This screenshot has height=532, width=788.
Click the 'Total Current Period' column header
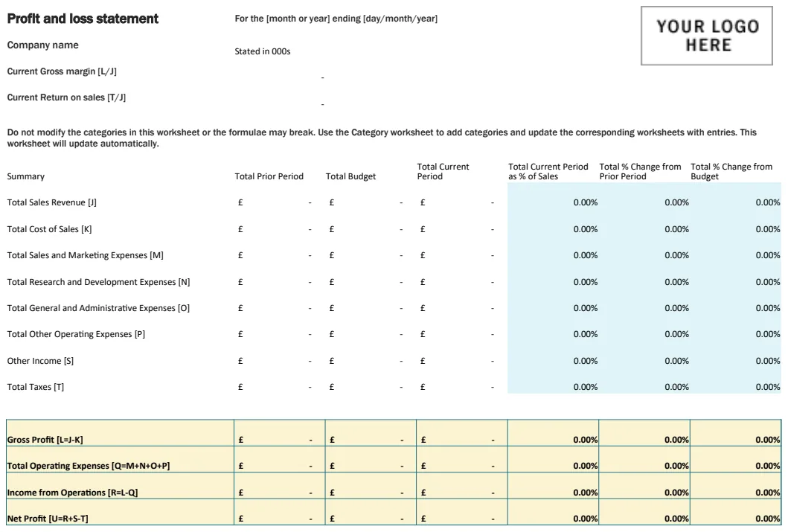[443, 171]
